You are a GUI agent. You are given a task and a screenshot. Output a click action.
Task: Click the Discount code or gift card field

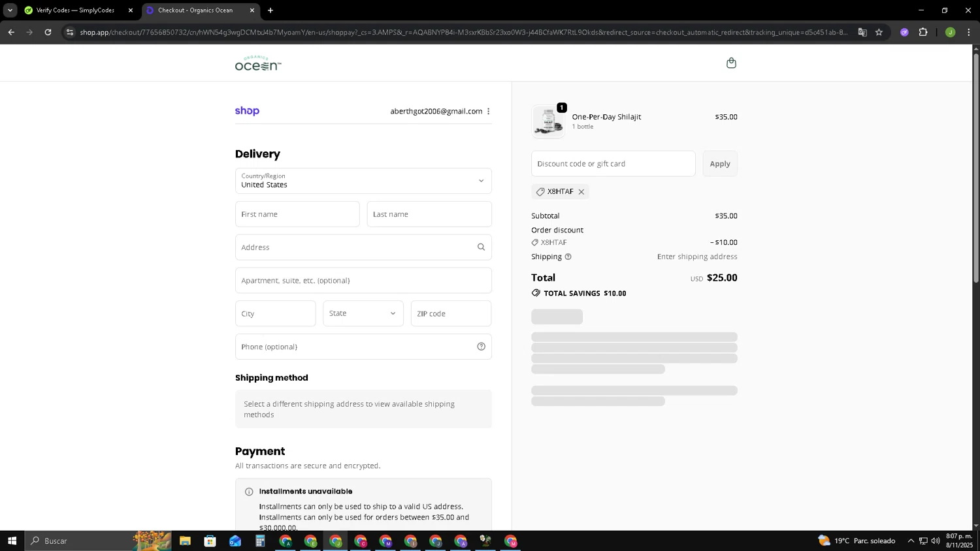click(x=613, y=164)
